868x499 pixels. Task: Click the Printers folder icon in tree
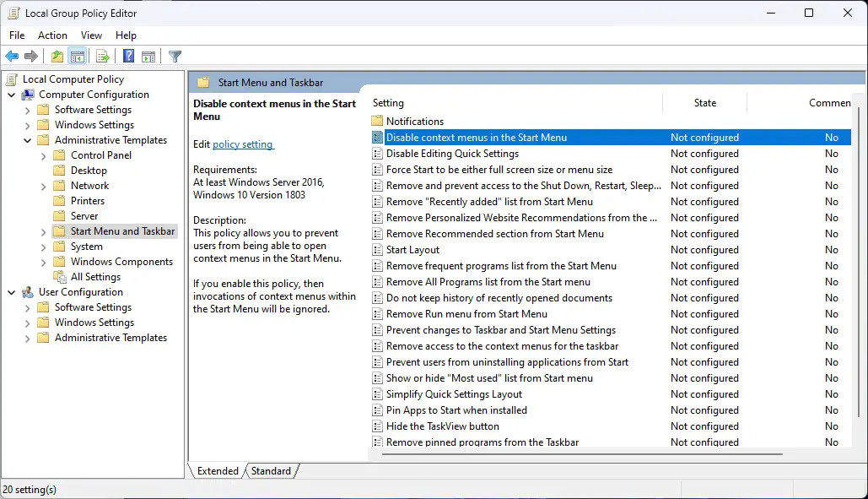[59, 200]
